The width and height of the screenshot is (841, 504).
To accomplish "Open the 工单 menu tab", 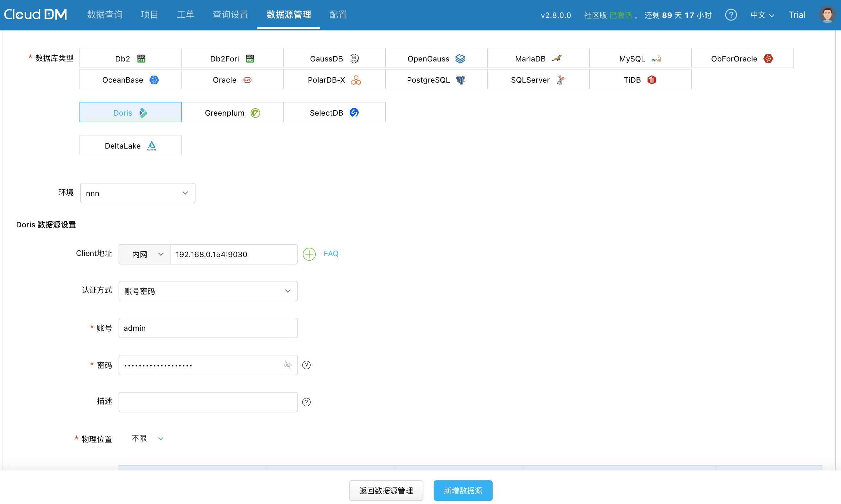I will coord(185,15).
